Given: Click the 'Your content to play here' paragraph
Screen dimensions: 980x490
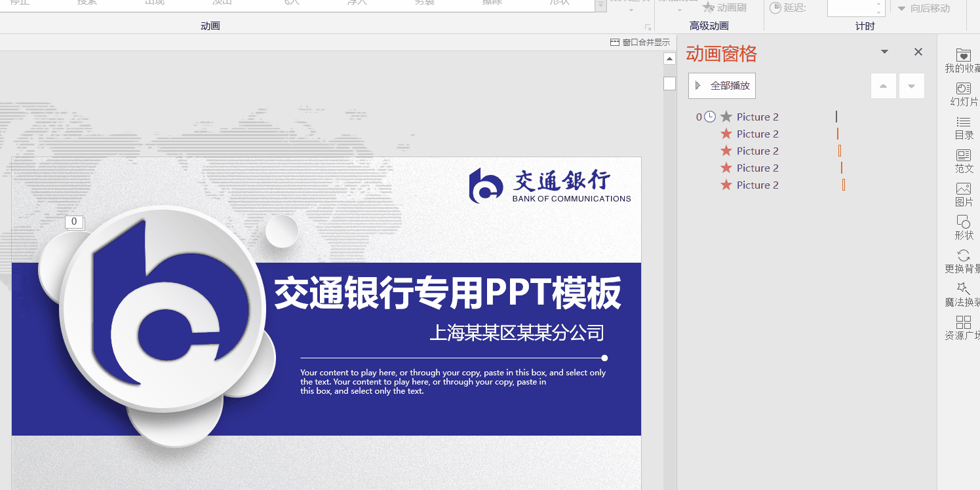Looking at the screenshot, I should click(453, 382).
